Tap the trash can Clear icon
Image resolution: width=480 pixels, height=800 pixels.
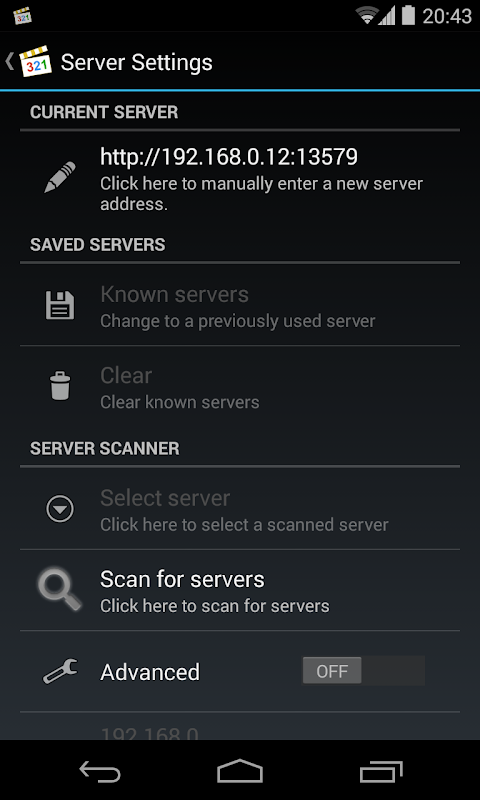click(60, 386)
